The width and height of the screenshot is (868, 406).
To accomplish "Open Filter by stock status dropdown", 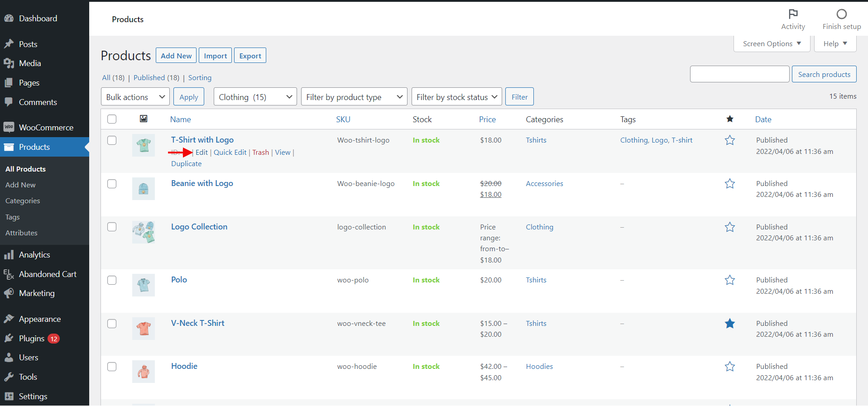I will [456, 97].
